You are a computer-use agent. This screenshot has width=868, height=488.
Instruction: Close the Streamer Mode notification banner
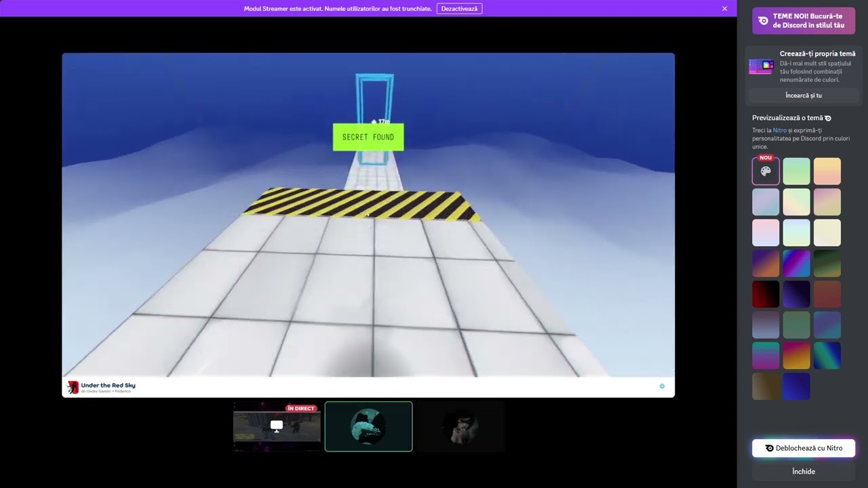(724, 9)
